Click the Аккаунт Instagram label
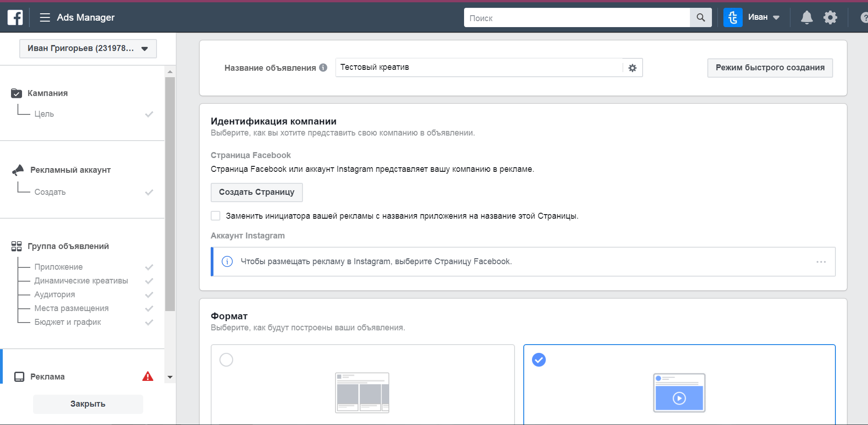Screen dimensions: 868x425 (x=248, y=236)
